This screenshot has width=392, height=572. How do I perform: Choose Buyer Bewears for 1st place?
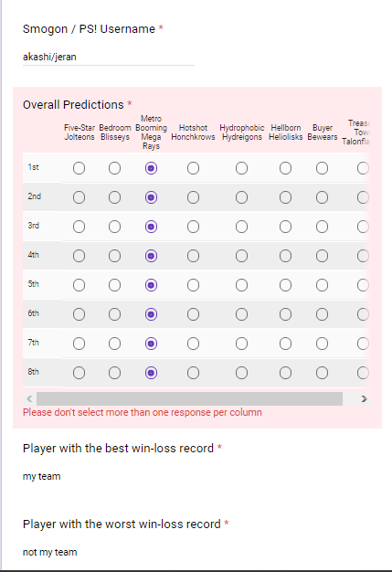[322, 168]
